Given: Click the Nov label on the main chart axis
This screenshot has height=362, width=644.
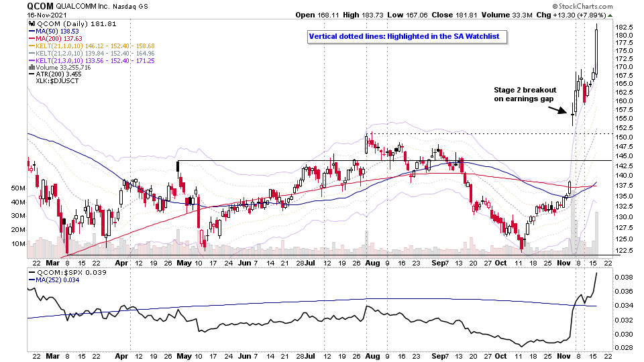Looking at the screenshot, I should click(563, 263).
